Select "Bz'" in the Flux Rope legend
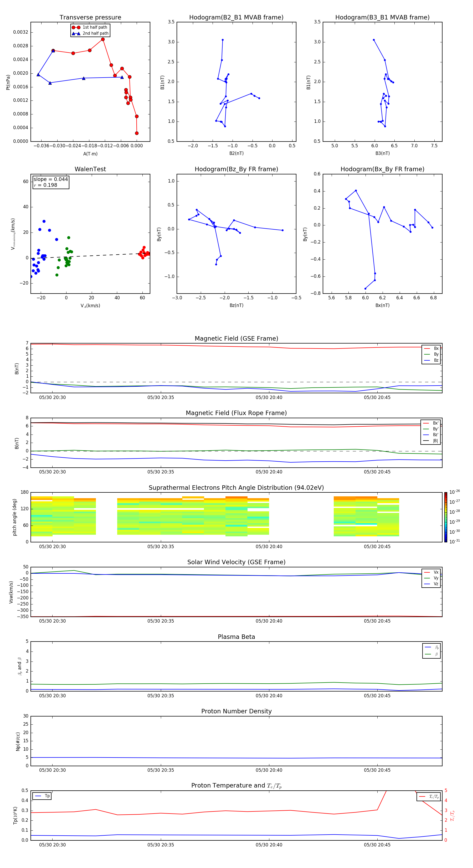473x868 pixels. [x=431, y=435]
